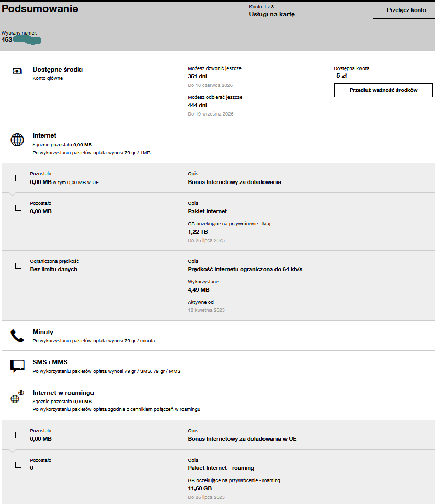This screenshot has height=504, width=435.
Task: Click the bracket icon in the Bez limitu danych row
Action: pos(18,266)
